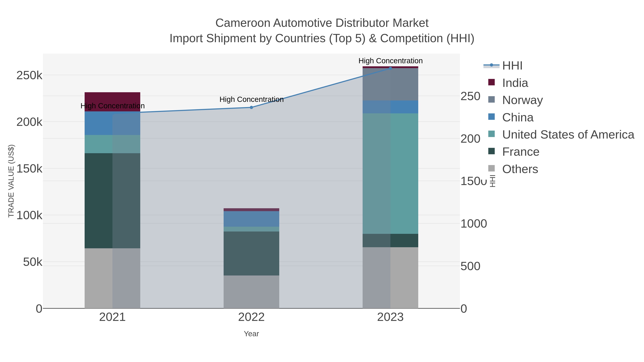Toggle the Others legend entry

tap(513, 169)
